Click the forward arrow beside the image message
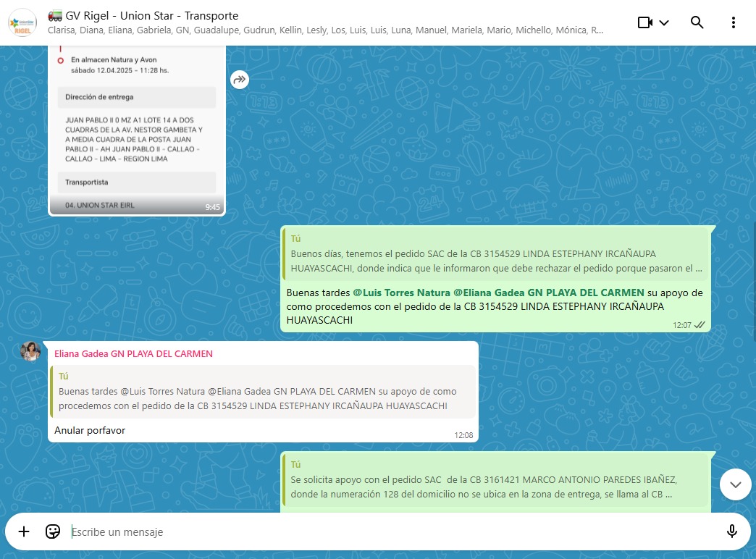Viewport: 756px width, 559px height. click(240, 80)
